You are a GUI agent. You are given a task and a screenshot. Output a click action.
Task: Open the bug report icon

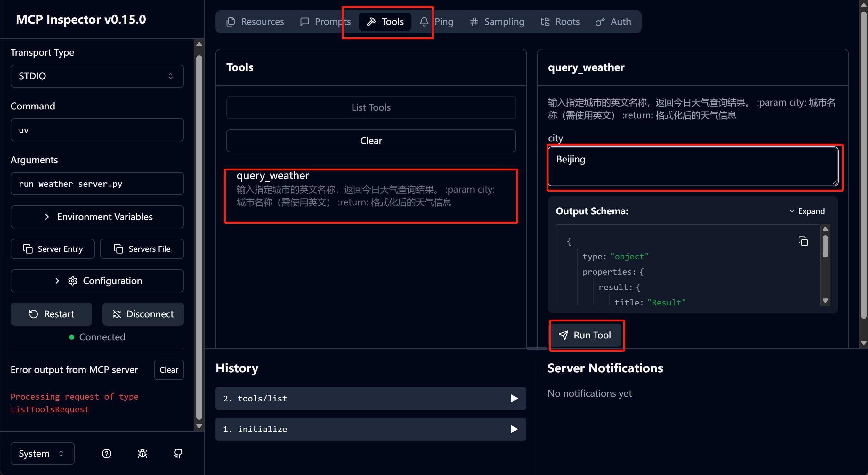click(142, 454)
